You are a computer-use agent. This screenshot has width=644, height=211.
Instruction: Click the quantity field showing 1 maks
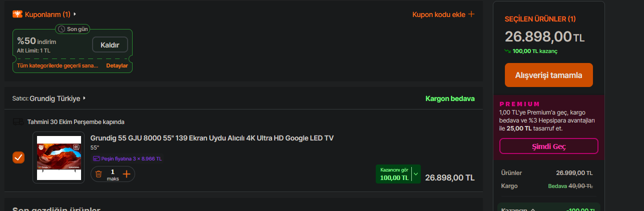(113, 174)
